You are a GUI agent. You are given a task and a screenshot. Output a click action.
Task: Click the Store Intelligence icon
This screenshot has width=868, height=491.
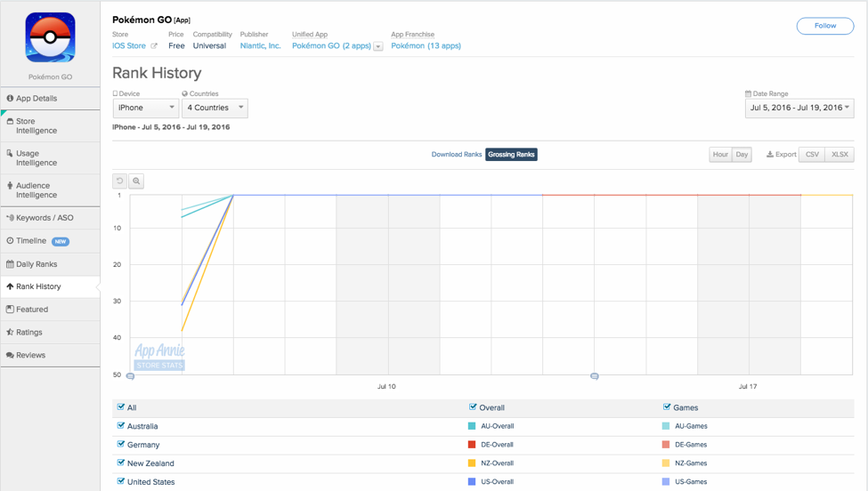[10, 121]
